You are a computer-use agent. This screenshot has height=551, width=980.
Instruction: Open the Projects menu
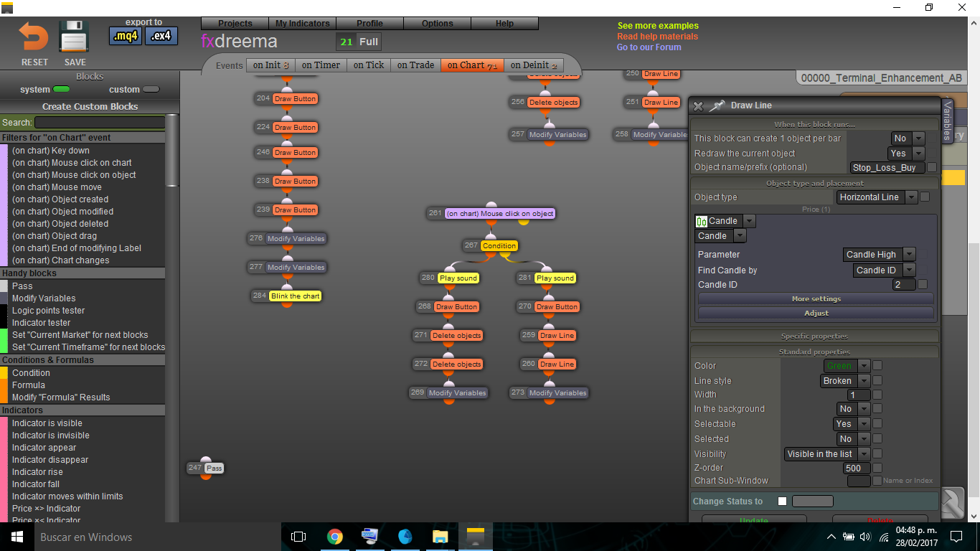[x=235, y=24]
